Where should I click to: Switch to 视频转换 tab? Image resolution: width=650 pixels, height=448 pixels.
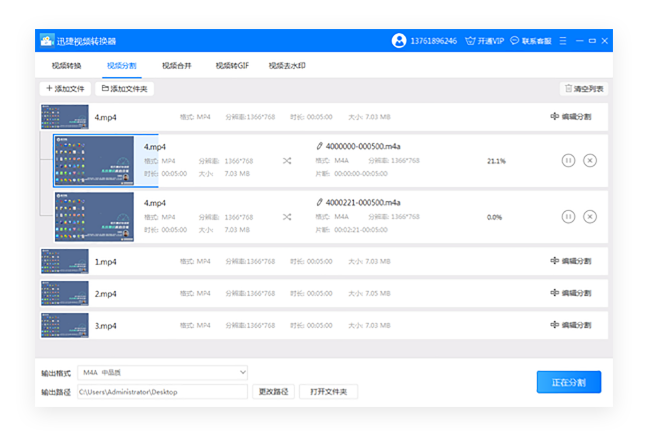tap(66, 65)
